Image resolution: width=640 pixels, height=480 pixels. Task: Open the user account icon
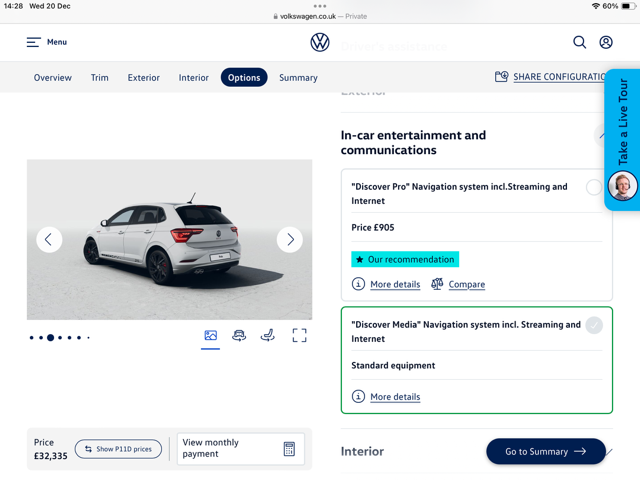click(x=606, y=42)
